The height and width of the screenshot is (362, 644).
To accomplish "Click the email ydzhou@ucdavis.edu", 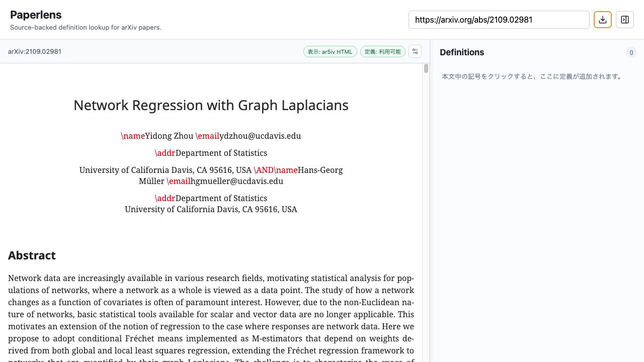I will click(x=260, y=136).
